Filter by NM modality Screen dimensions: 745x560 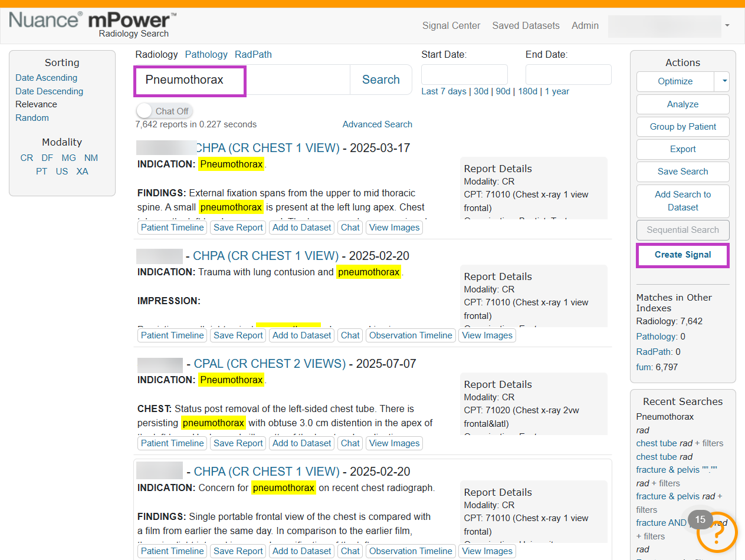coord(91,158)
